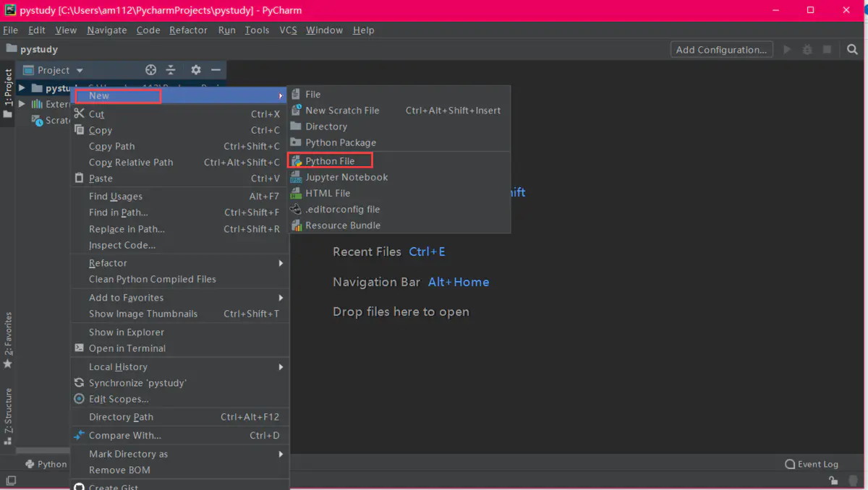Open the Tools menu
This screenshot has height=490, width=868.
(257, 30)
